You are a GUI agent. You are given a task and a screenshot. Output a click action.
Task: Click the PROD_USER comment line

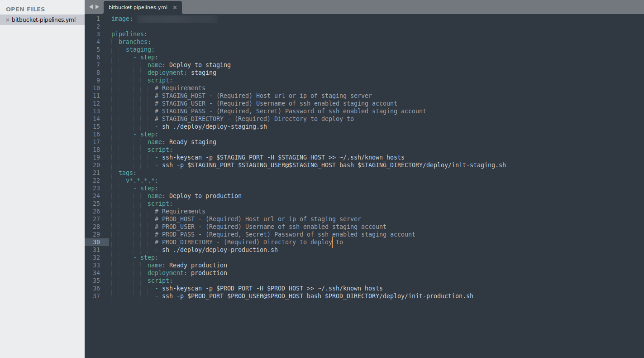271,227
